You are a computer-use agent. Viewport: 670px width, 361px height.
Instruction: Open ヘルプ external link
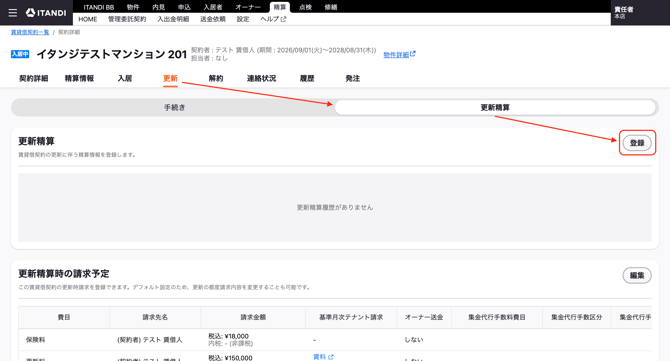[x=273, y=19]
